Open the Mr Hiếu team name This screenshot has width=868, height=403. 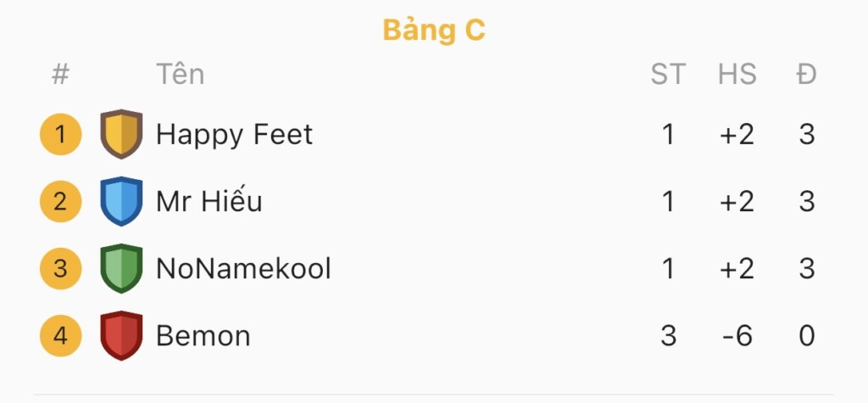(209, 200)
